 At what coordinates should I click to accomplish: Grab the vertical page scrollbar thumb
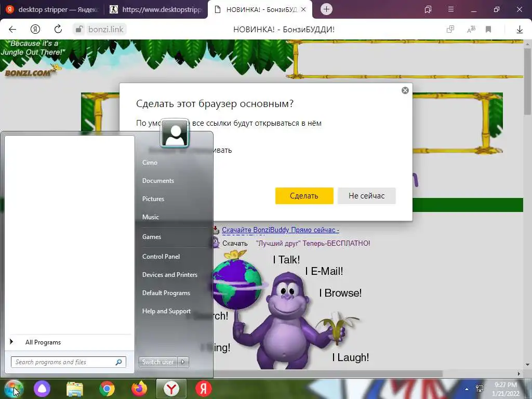pyautogui.click(x=528, y=82)
